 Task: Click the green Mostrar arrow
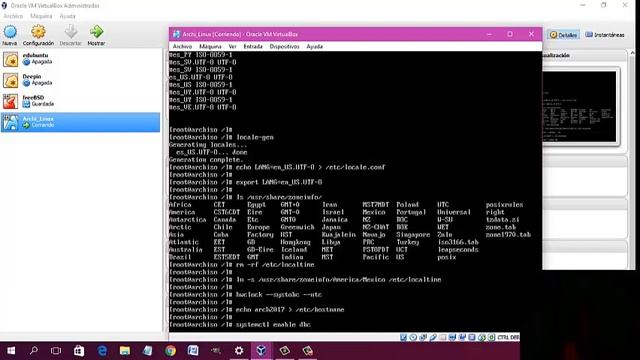tap(96, 36)
